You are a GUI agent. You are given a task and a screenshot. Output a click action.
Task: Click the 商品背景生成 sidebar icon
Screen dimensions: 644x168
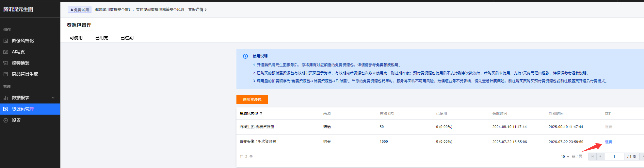(6, 74)
